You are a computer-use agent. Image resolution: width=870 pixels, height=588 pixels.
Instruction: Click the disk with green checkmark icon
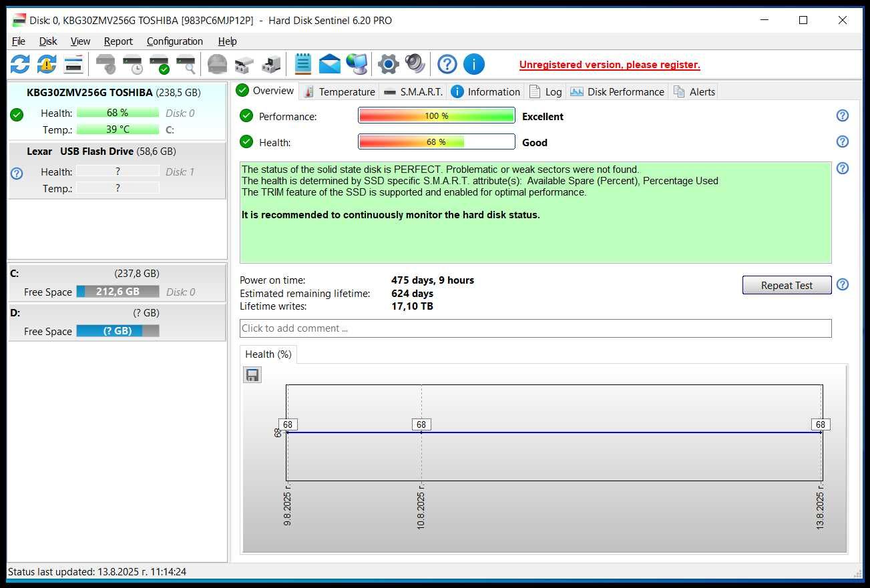point(159,64)
